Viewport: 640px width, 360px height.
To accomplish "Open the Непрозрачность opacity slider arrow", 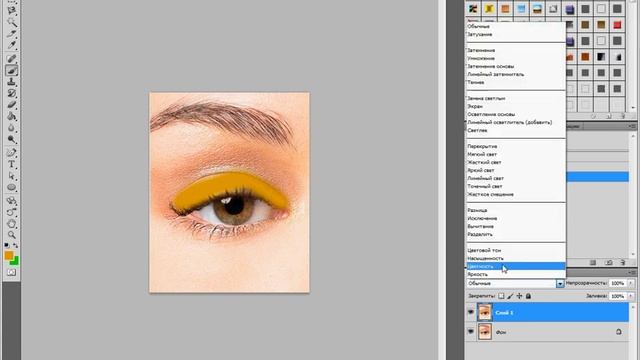I will 631,283.
